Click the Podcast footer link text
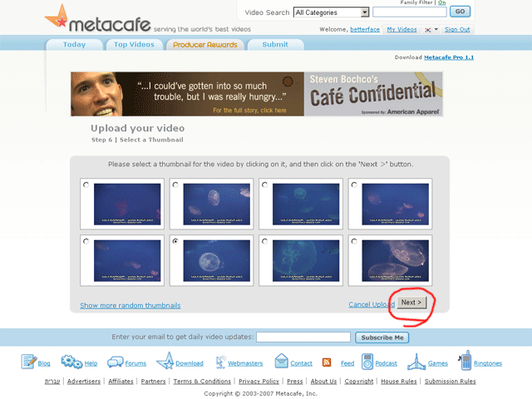 (x=386, y=363)
